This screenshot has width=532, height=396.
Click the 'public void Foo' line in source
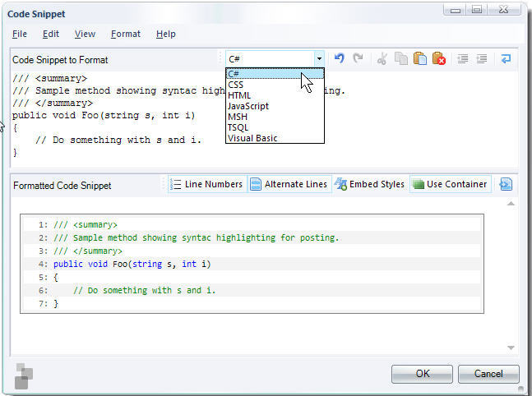(x=104, y=115)
